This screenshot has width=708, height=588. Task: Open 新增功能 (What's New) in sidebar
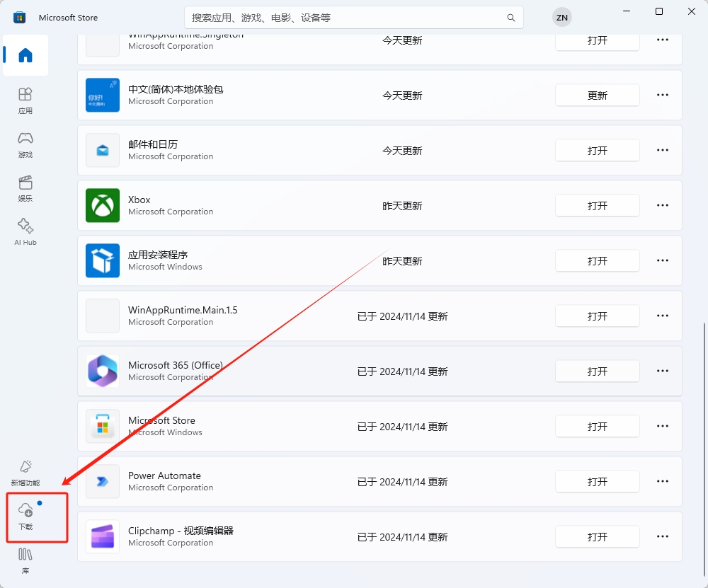(x=25, y=472)
